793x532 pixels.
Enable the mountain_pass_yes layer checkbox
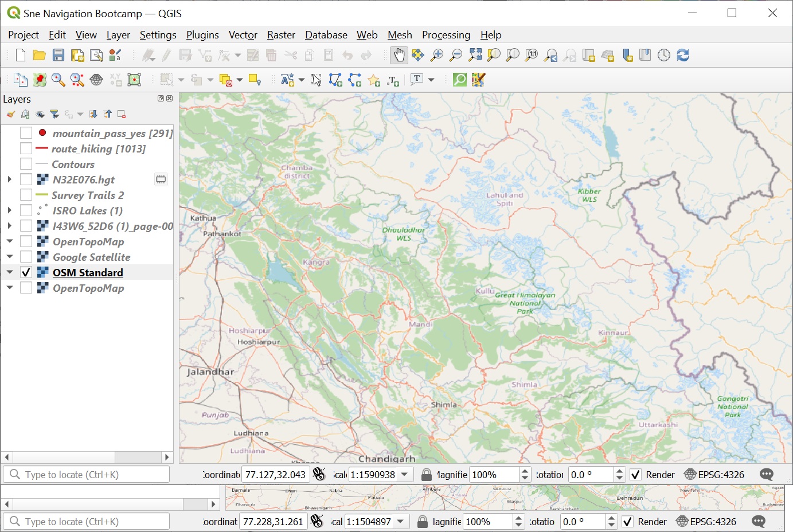pos(26,133)
